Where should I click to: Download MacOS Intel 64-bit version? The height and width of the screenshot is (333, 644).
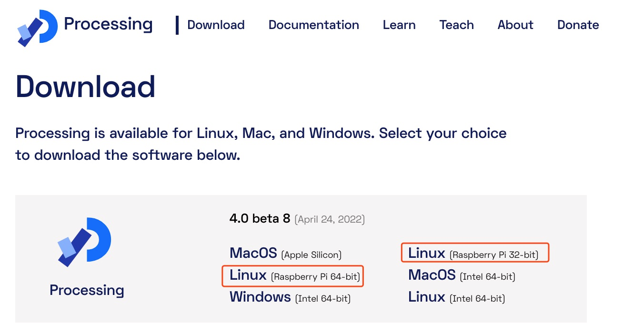[x=462, y=275]
